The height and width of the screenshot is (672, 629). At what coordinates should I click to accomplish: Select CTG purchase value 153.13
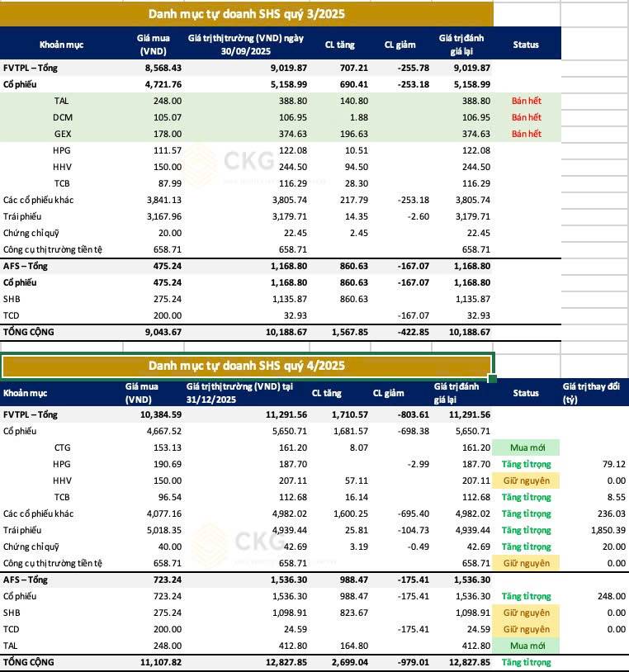168,447
